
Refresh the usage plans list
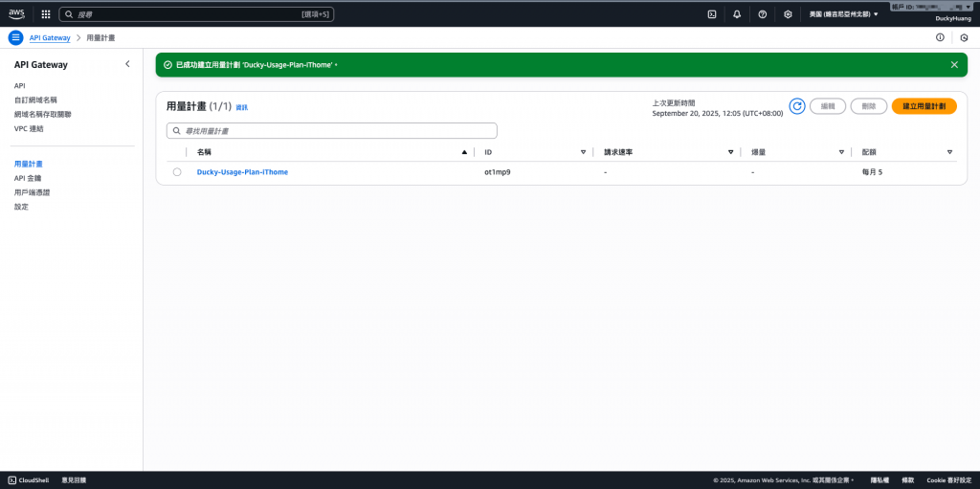point(796,106)
